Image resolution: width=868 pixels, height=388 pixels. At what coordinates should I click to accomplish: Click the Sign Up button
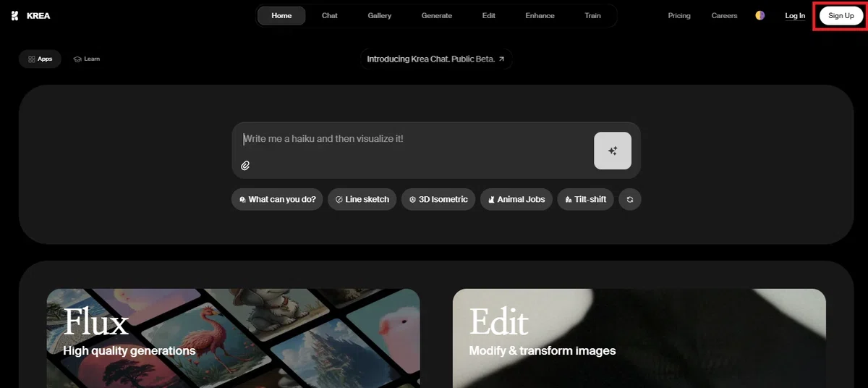[841, 16]
